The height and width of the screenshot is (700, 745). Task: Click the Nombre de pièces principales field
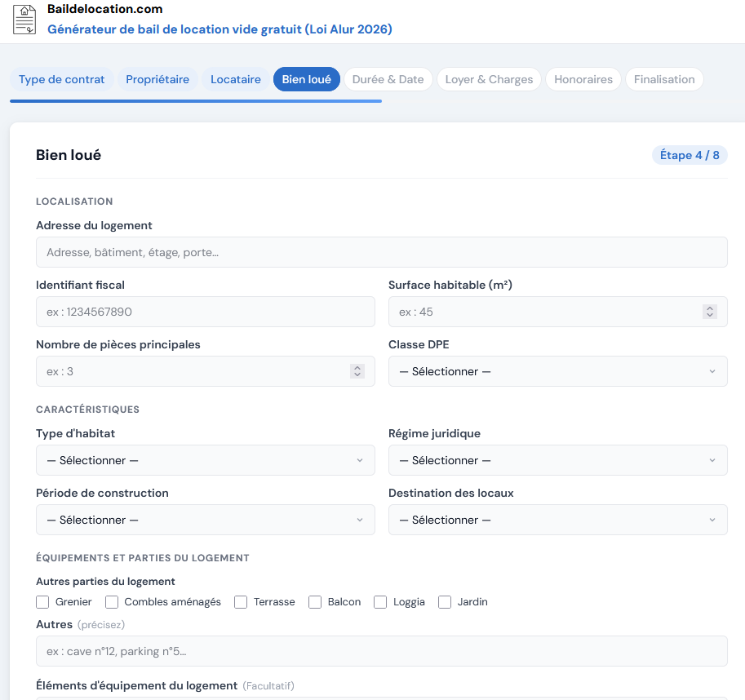(206, 371)
